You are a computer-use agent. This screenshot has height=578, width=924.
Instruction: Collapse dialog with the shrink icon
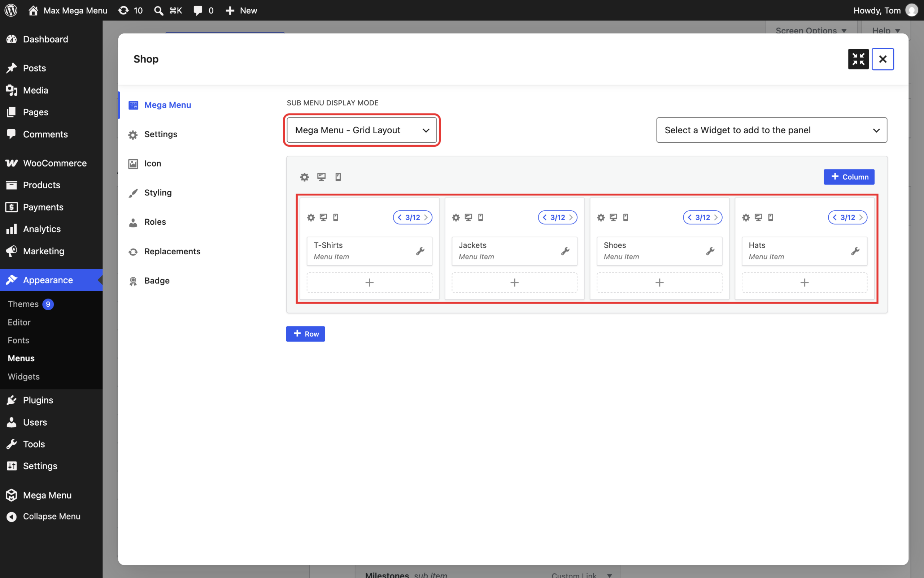(x=858, y=59)
